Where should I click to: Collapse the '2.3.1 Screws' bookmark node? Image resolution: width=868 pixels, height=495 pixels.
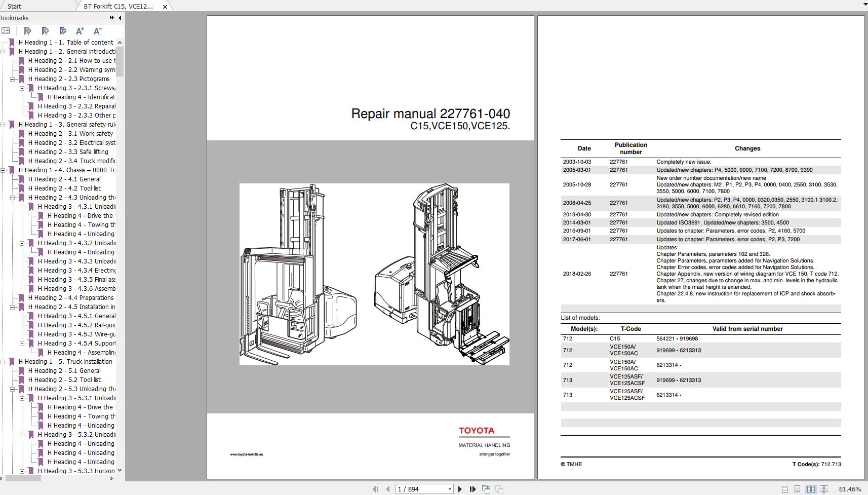22,88
